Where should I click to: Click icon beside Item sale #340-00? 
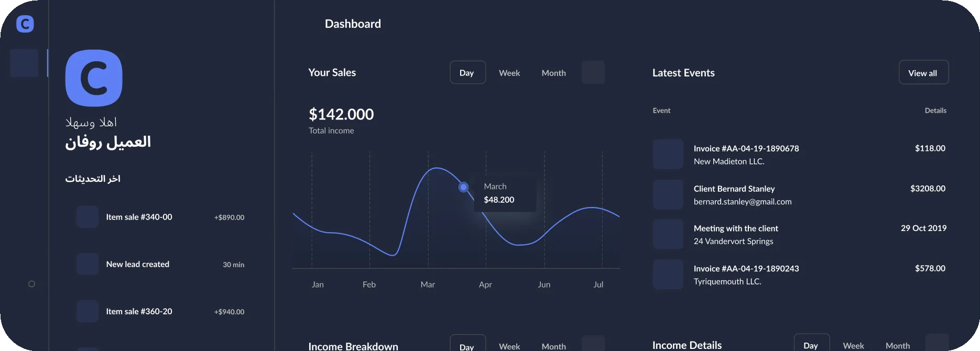(x=88, y=217)
